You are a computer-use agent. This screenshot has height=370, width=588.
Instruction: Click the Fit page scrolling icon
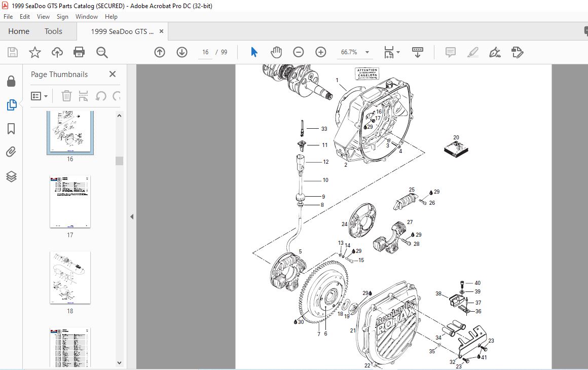(x=389, y=52)
